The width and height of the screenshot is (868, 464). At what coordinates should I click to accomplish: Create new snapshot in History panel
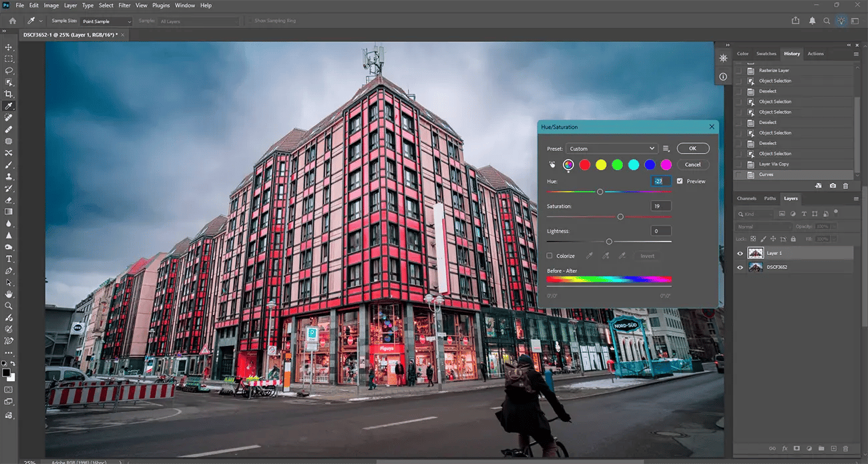click(833, 186)
